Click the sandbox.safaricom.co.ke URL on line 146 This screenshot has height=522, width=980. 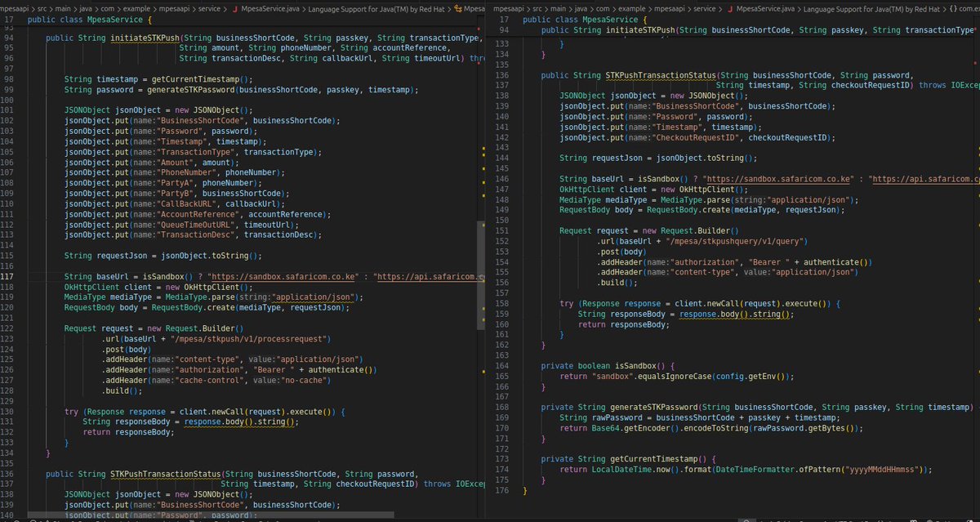780,178
